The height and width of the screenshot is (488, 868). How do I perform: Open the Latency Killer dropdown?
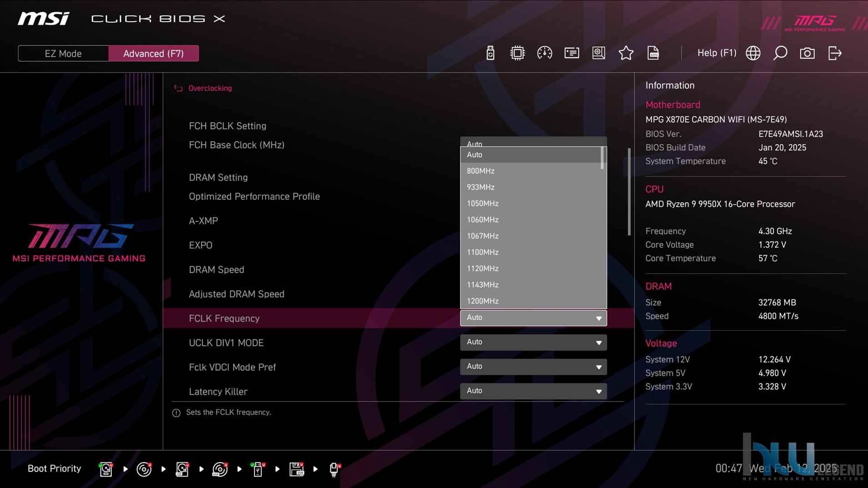pyautogui.click(x=534, y=391)
